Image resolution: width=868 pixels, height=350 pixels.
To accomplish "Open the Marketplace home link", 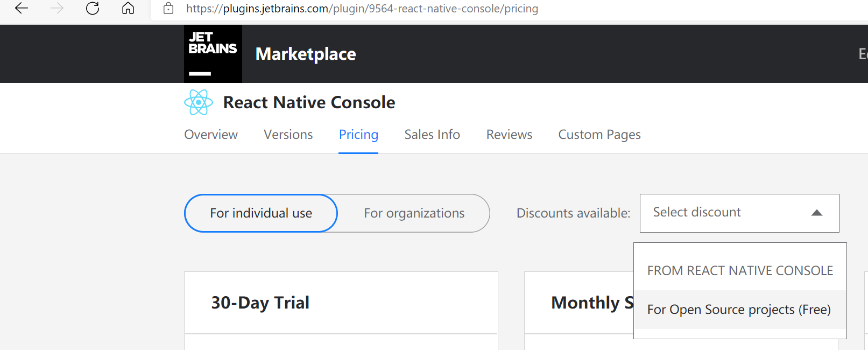I will click(x=306, y=54).
